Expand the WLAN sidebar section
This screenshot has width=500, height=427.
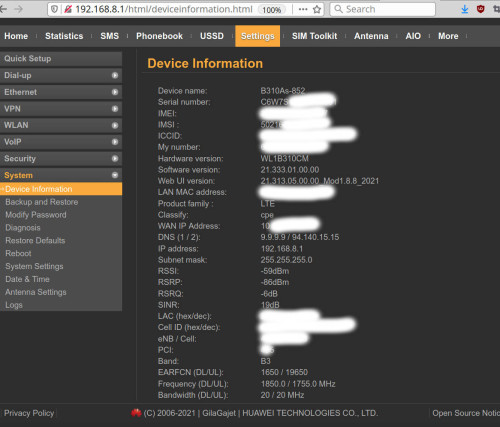click(x=61, y=125)
